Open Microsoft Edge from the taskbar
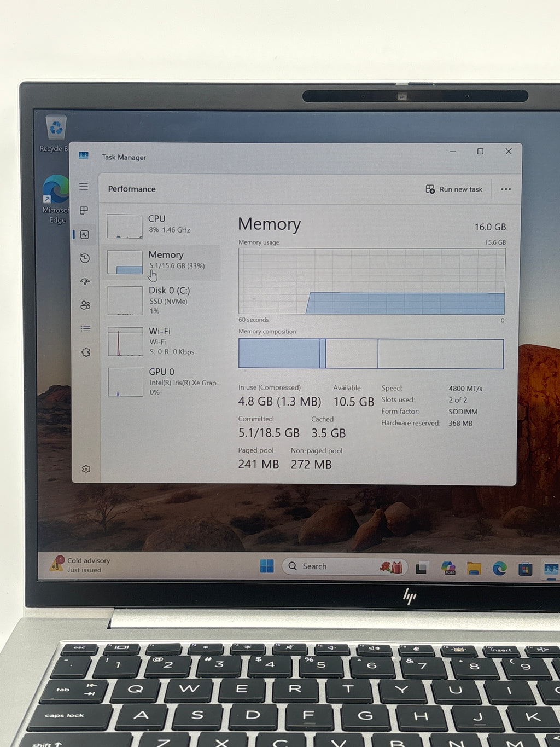The image size is (560, 747). pyautogui.click(x=499, y=569)
